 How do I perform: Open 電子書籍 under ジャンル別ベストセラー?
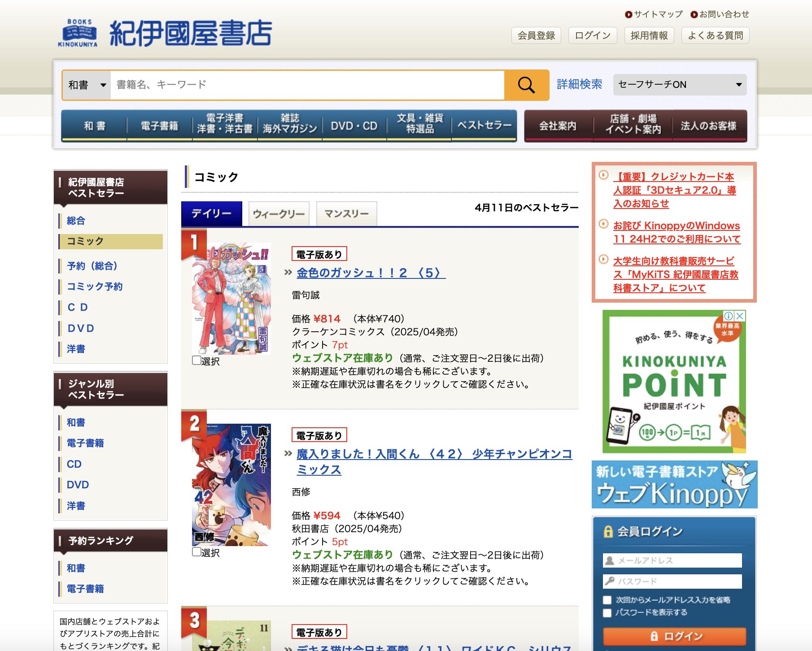click(x=85, y=443)
